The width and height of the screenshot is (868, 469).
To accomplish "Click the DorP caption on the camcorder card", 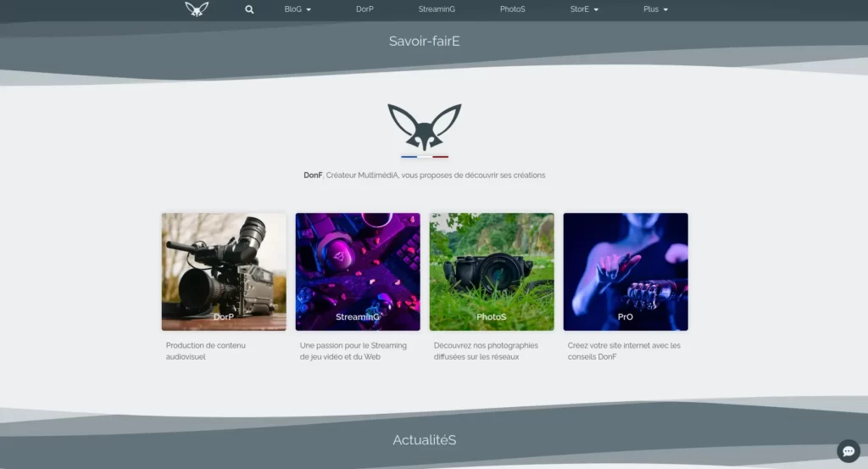I will click(x=224, y=316).
